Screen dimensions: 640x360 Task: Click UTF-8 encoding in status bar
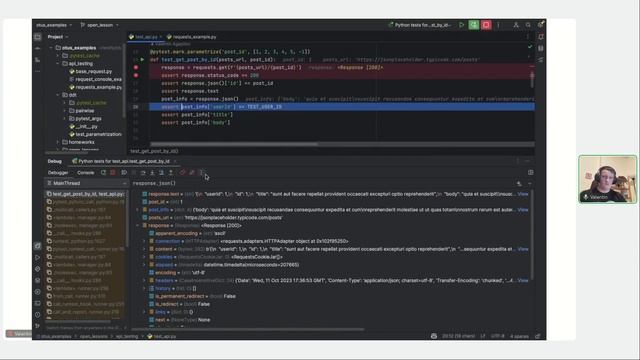click(x=498, y=336)
